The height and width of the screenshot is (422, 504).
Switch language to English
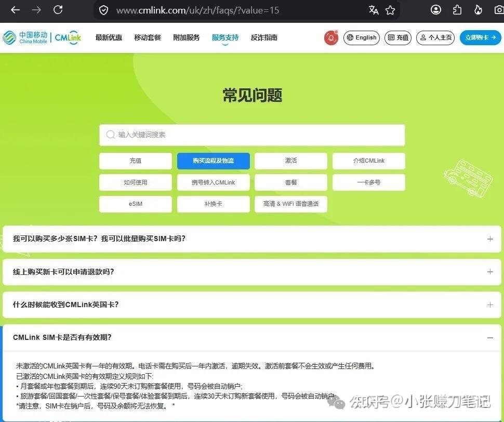[x=362, y=37]
